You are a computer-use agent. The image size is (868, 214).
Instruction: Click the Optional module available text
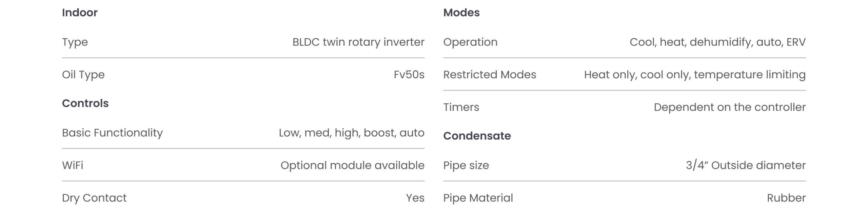point(352,165)
